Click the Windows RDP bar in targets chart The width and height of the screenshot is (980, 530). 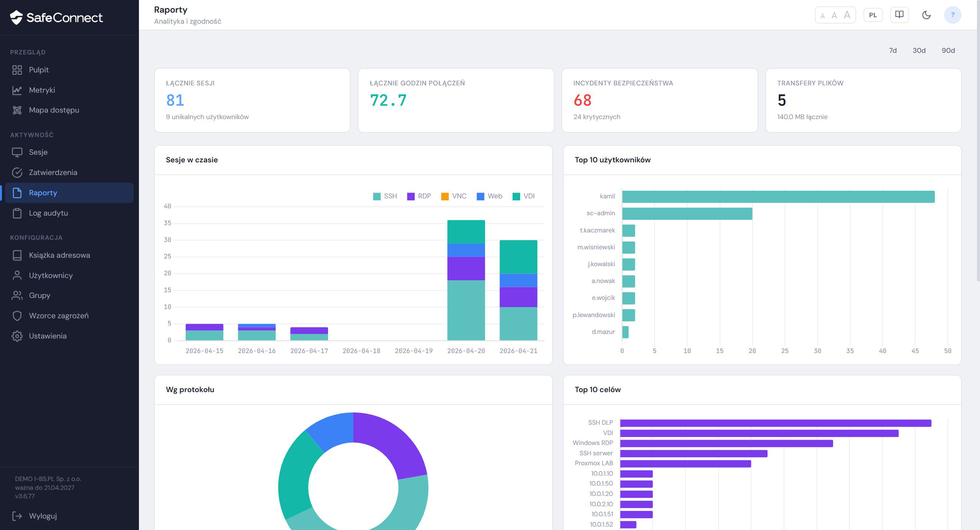tap(727, 443)
